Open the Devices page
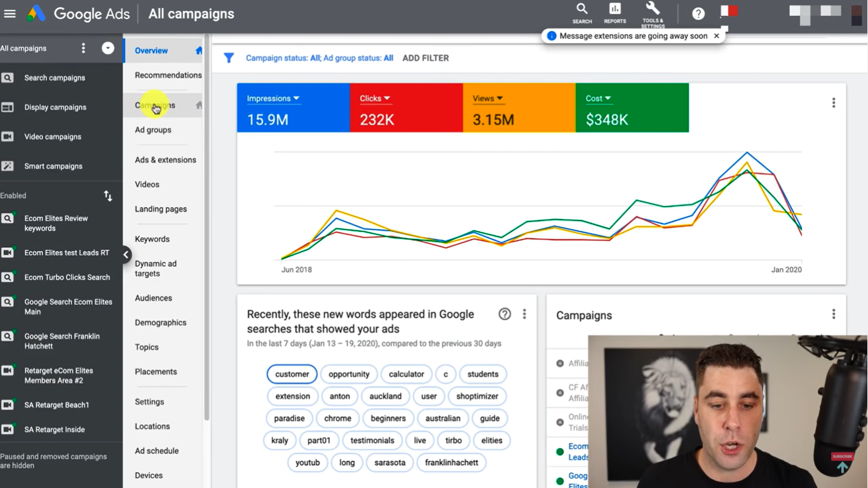 coord(149,475)
